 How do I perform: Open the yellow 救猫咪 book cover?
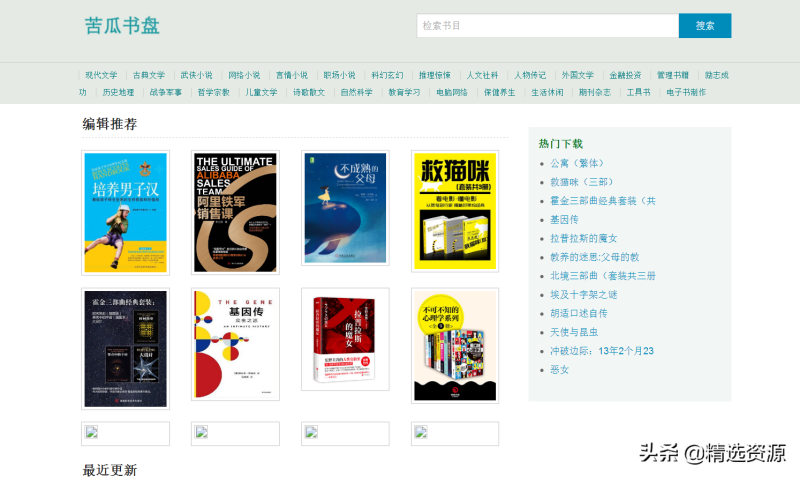[455, 211]
